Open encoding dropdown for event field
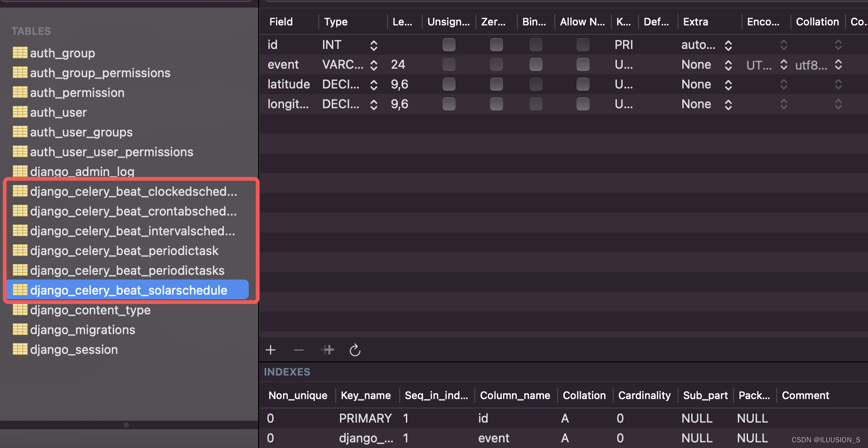The width and height of the screenshot is (868, 448). (784, 64)
